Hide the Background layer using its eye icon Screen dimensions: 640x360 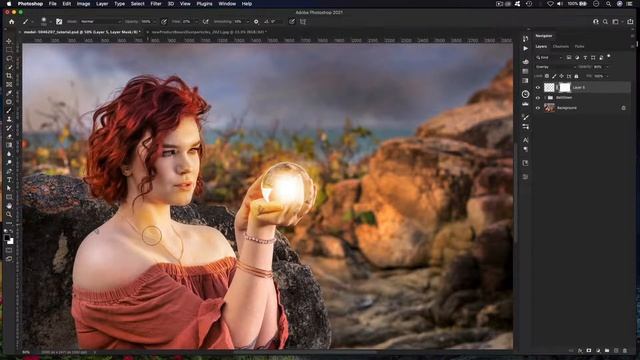[x=538, y=108]
